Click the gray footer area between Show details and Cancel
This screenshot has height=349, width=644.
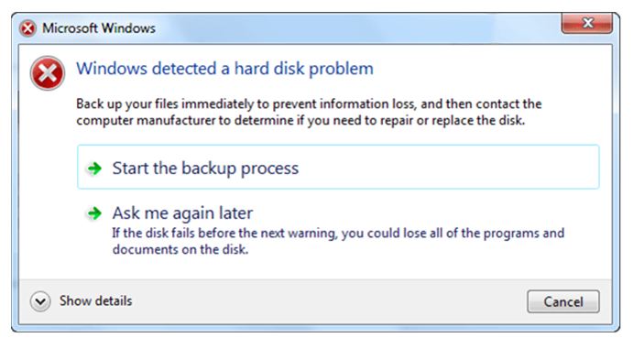[x=329, y=301]
